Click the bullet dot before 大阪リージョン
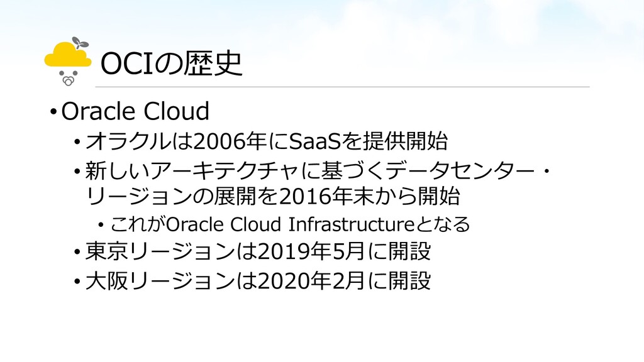 (x=77, y=282)
